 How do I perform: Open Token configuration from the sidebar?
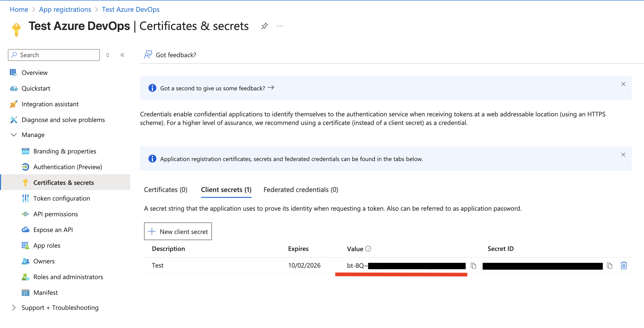click(62, 198)
